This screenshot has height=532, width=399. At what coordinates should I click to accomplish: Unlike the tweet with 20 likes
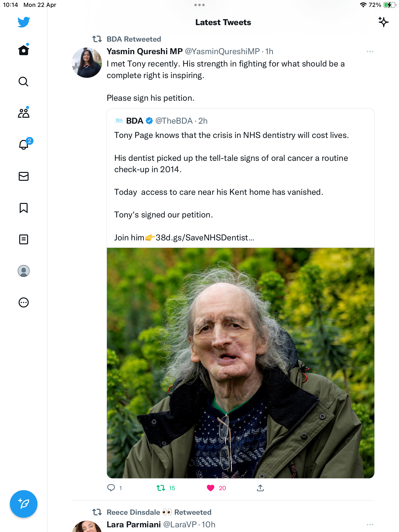click(211, 488)
